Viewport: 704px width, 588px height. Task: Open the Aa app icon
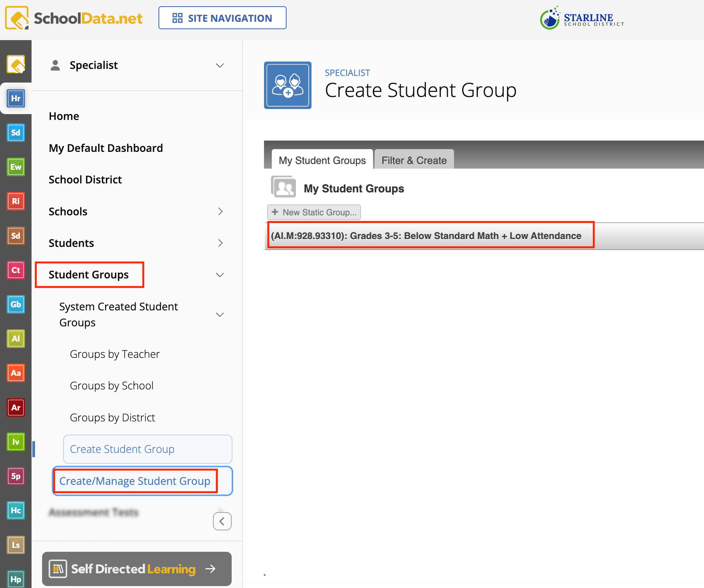pyautogui.click(x=16, y=373)
